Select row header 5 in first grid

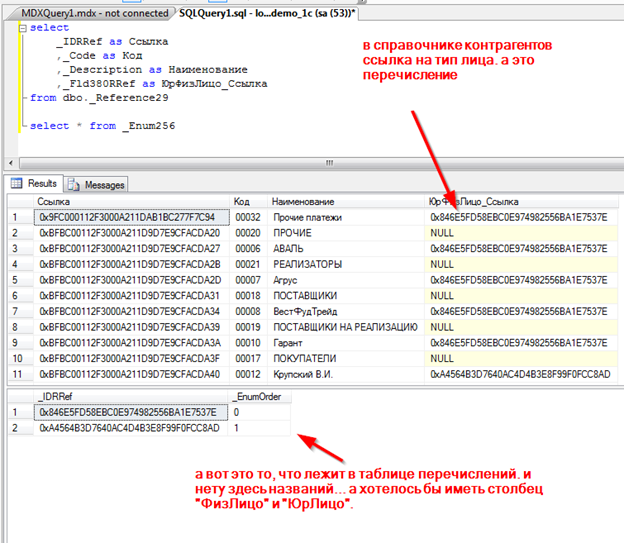20,280
